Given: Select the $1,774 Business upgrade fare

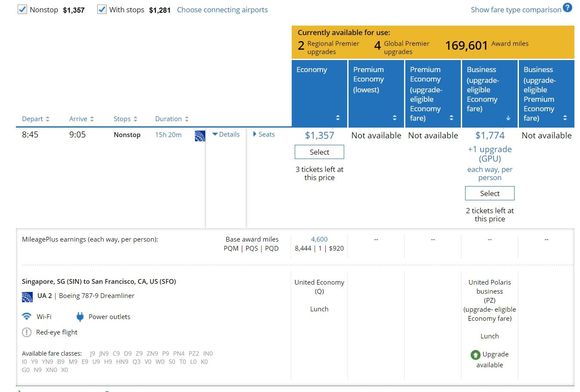Looking at the screenshot, I should (490, 193).
